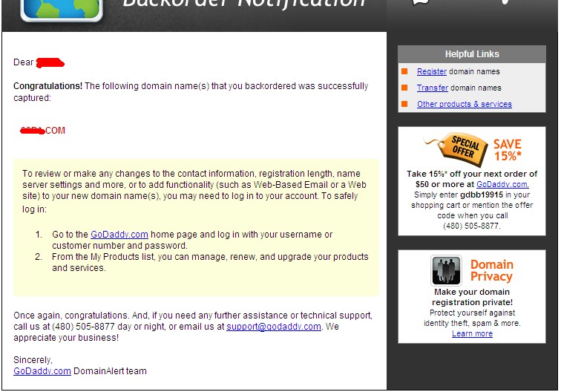Open the GoDaddy.com link in login step 1
The width and height of the screenshot is (561, 392).
coord(119,235)
